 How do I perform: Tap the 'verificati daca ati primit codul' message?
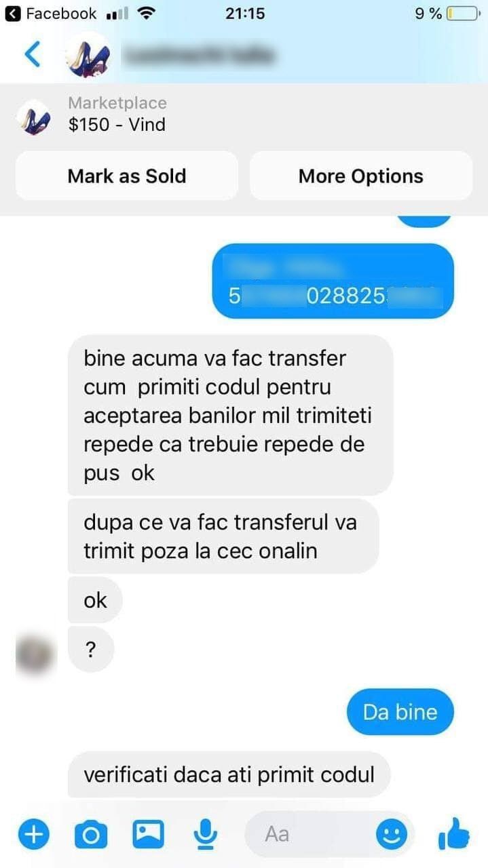(229, 774)
